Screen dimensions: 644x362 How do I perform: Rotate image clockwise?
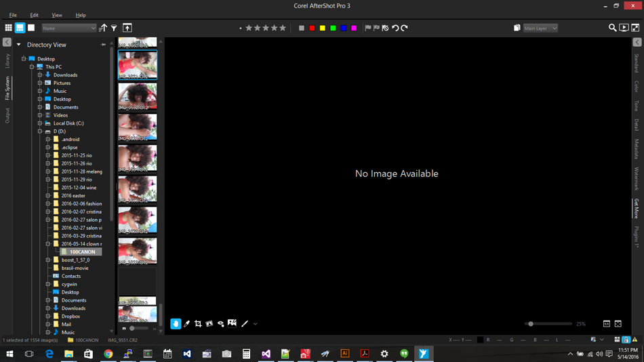(404, 28)
